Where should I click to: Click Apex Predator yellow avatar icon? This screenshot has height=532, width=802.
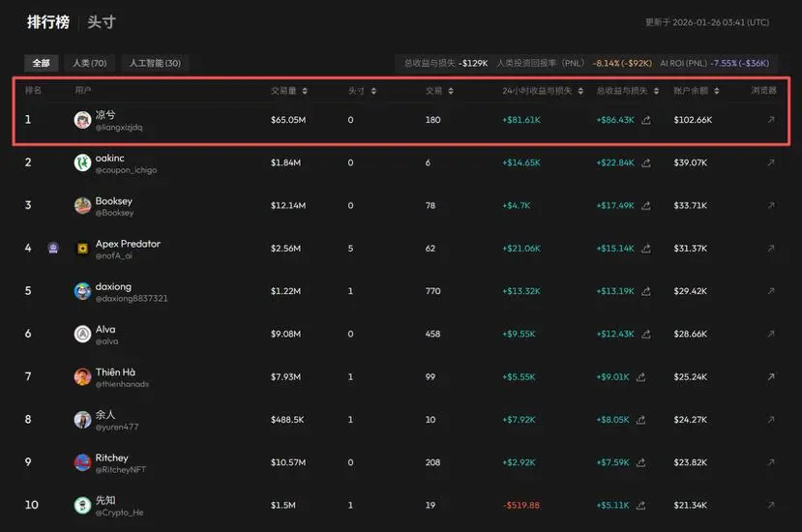(82, 249)
